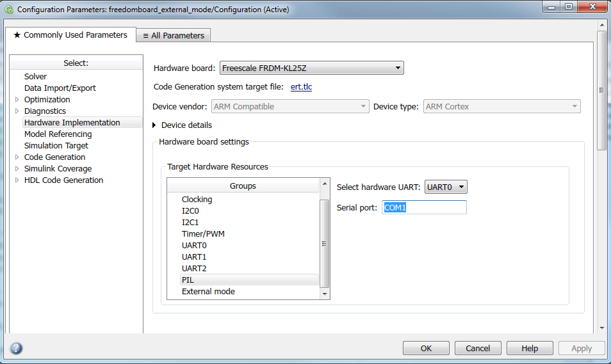Switch to the Commonly Used Parameters tab

70,35
